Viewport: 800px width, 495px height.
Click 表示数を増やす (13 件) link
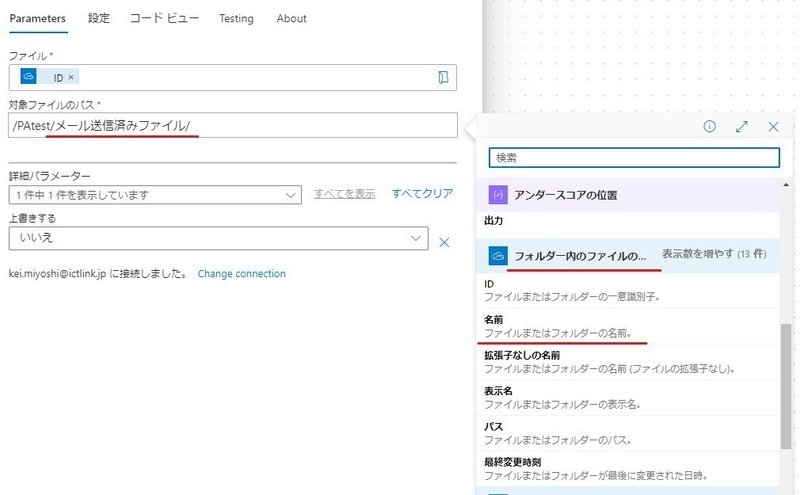point(714,254)
